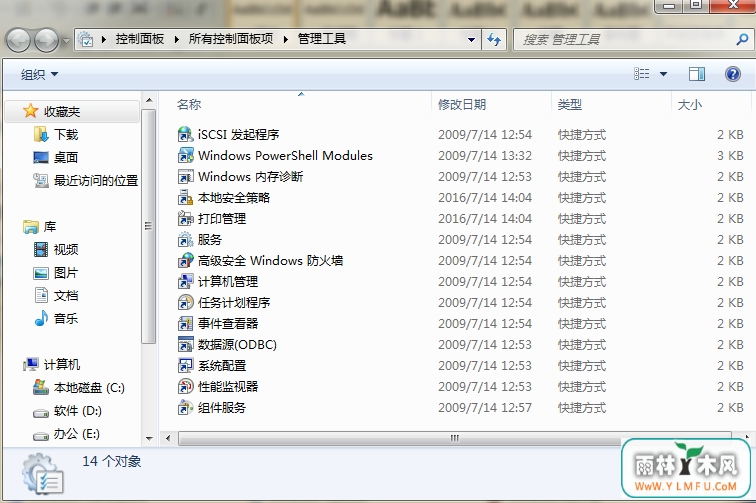Select the 事件查看器 icon
Screen dimensions: 756x503
point(186,323)
